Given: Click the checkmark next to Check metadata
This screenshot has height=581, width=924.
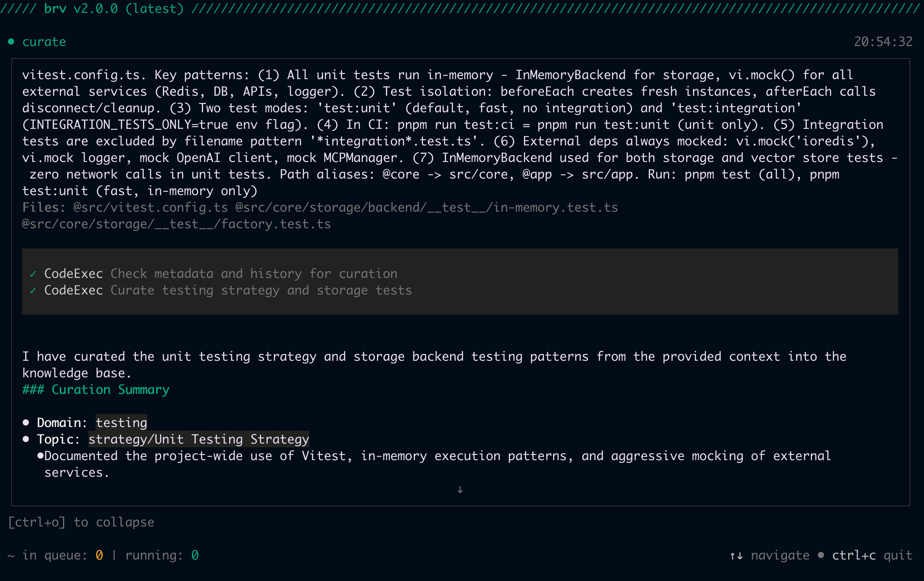Looking at the screenshot, I should 33,274.
